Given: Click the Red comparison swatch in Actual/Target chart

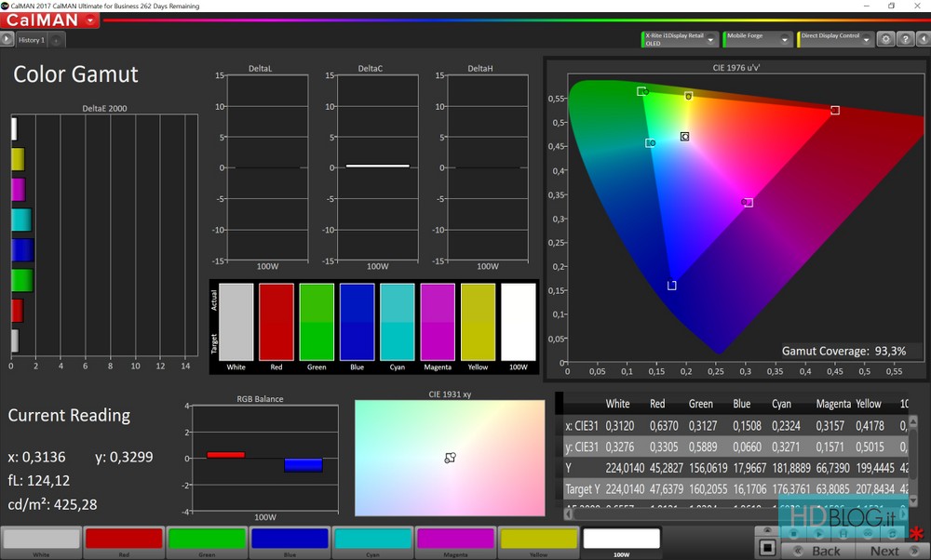Looking at the screenshot, I should pyautogui.click(x=277, y=322).
